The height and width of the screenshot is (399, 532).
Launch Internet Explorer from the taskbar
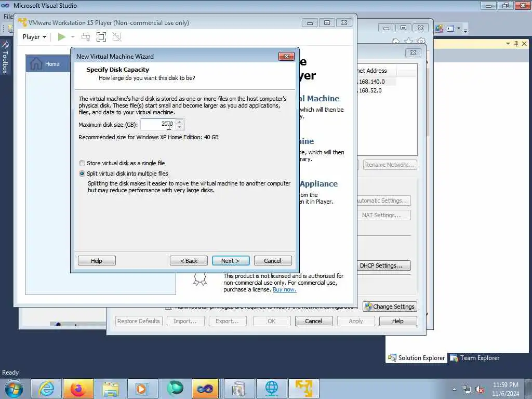[46, 389]
